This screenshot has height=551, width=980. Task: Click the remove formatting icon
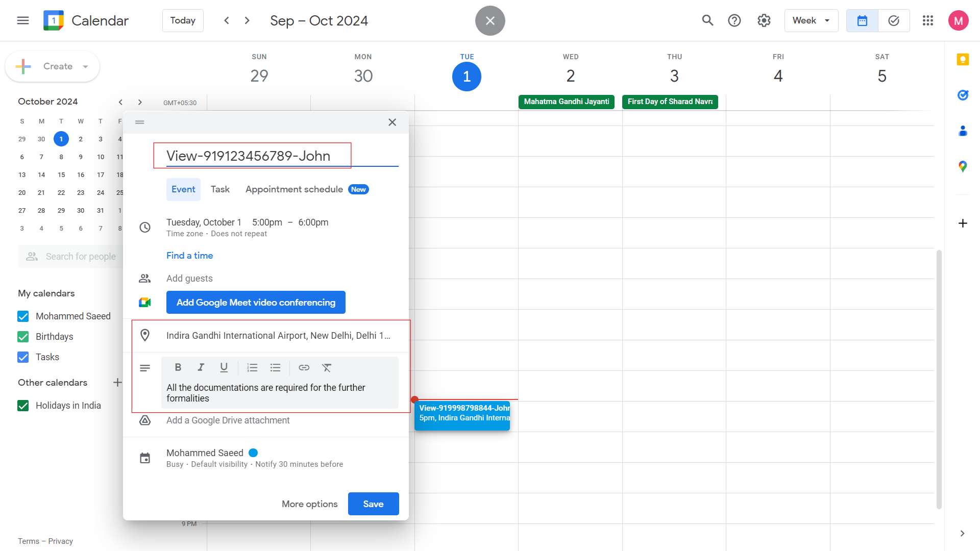coord(327,367)
